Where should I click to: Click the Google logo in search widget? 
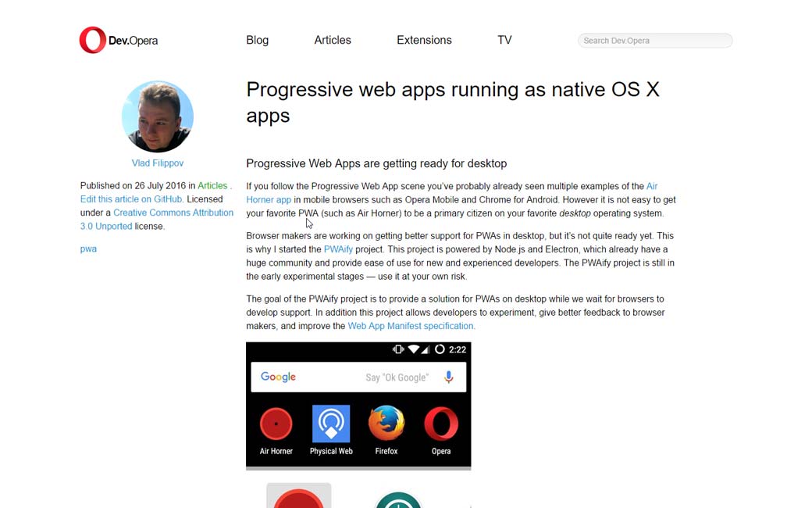[278, 377]
